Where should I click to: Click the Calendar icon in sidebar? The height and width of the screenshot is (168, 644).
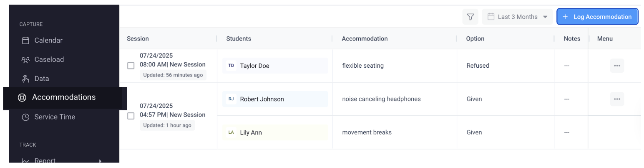[x=26, y=41]
